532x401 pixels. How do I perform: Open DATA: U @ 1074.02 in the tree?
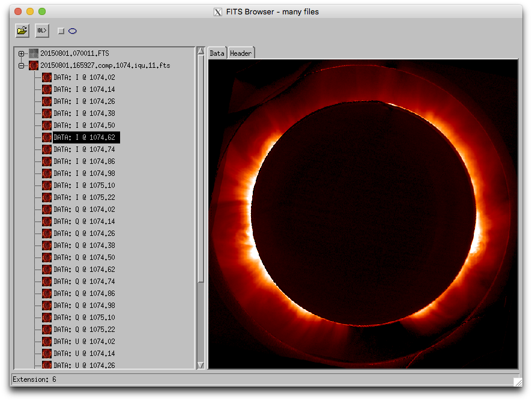tap(84, 342)
